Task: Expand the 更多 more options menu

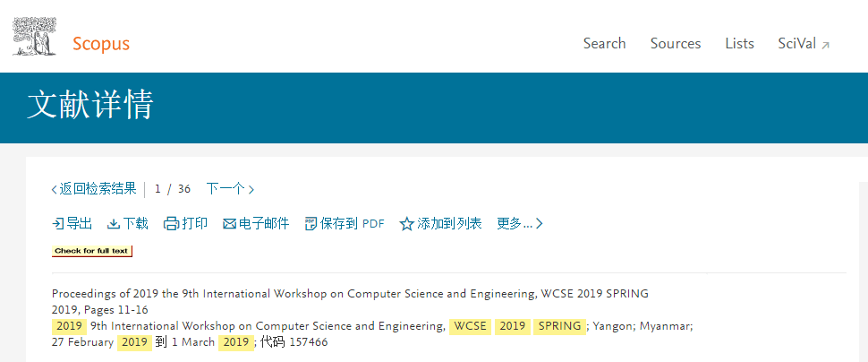Action: click(520, 224)
